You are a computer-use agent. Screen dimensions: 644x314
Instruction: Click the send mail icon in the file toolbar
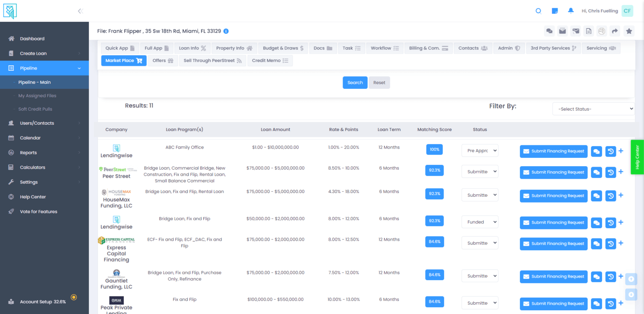575,31
